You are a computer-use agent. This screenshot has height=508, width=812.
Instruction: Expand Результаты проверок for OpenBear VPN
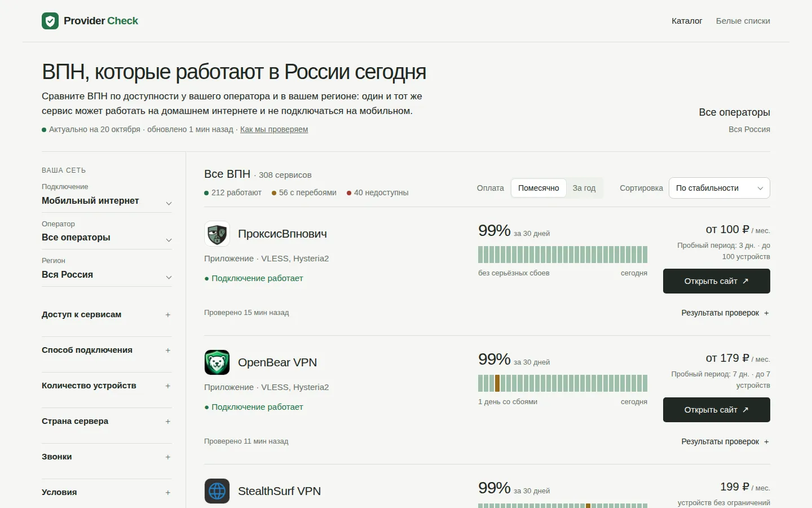pos(725,441)
